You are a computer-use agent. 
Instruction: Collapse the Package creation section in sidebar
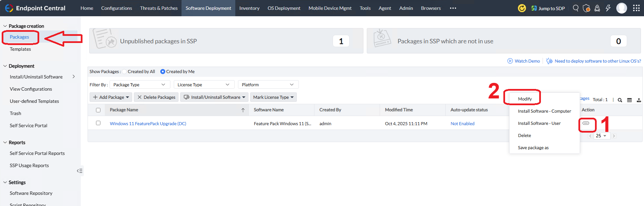tap(5, 26)
